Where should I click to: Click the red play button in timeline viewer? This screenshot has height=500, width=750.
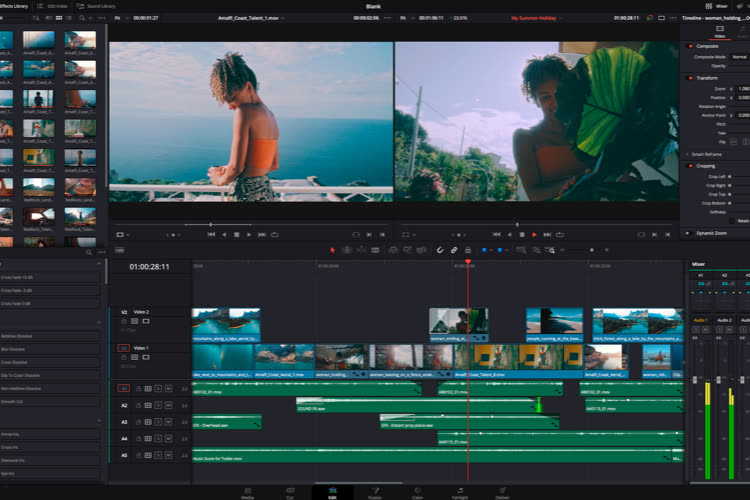534,234
